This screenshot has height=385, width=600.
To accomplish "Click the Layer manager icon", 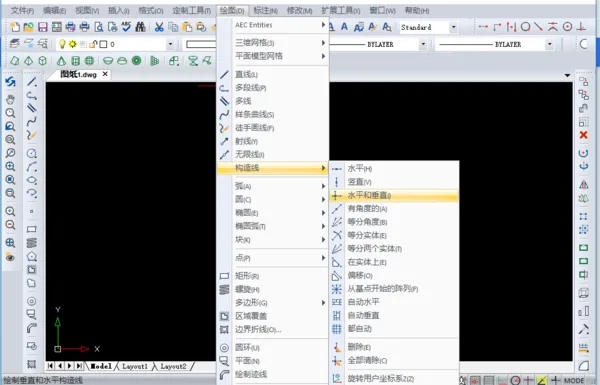I will tap(15, 44).
